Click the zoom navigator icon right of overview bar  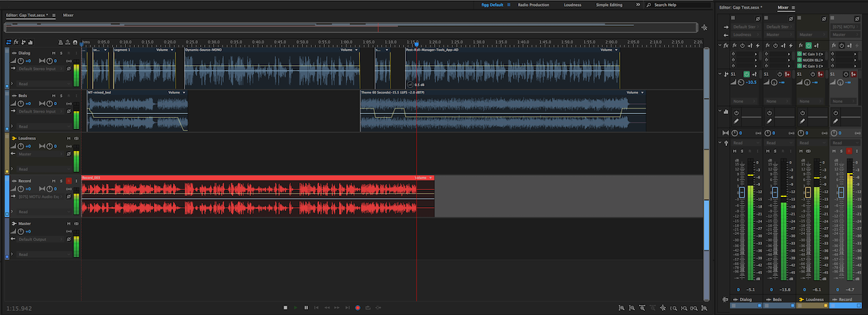coord(705,28)
